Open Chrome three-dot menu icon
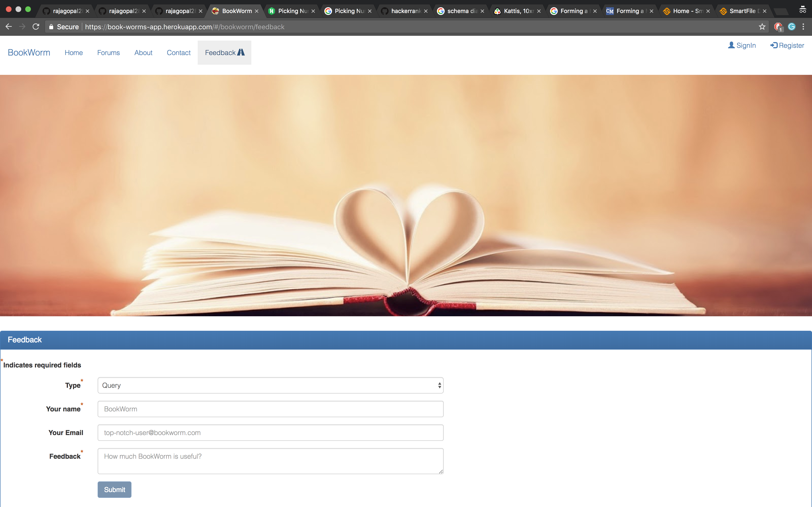Screen dimensions: 812x507 (803, 27)
